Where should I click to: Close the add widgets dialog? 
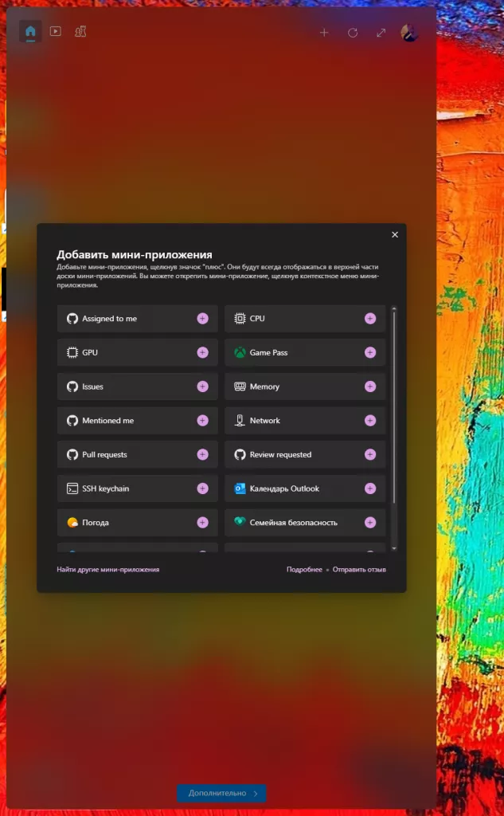click(x=395, y=235)
